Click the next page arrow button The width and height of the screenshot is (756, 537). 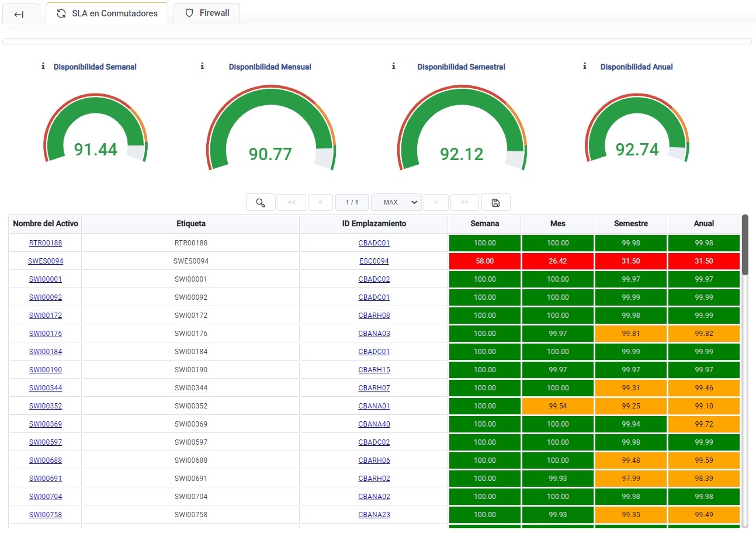435,202
